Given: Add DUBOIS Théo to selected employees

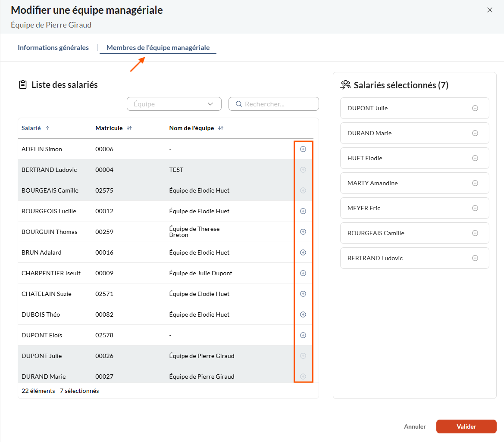Looking at the screenshot, I should point(303,314).
